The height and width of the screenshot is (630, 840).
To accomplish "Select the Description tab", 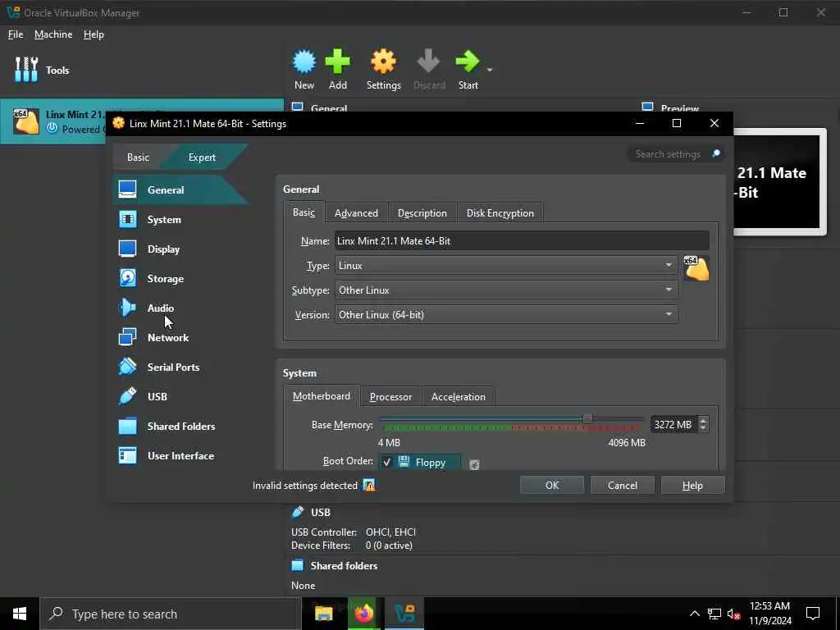I will pos(422,212).
